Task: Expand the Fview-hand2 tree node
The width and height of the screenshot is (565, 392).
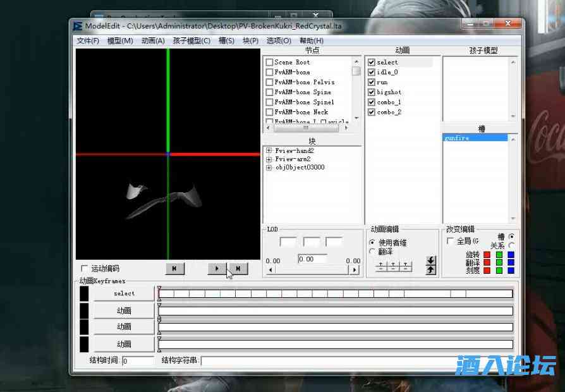Action: click(x=269, y=151)
